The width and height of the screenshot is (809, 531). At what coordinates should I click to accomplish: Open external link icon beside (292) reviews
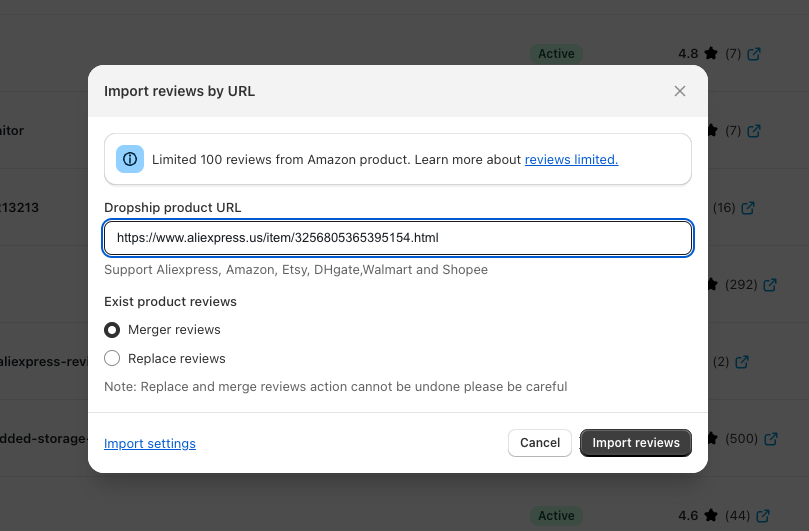point(770,285)
